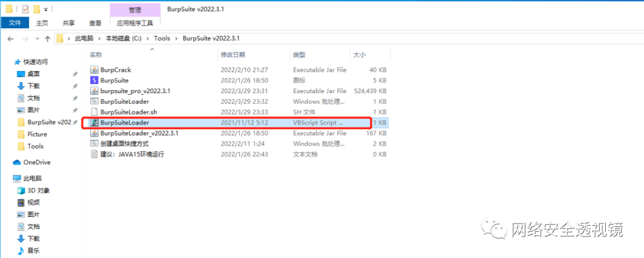Image resolution: width=644 pixels, height=258 pixels.
Task: Switch to the 主页 ribbon tab
Action: [42, 23]
